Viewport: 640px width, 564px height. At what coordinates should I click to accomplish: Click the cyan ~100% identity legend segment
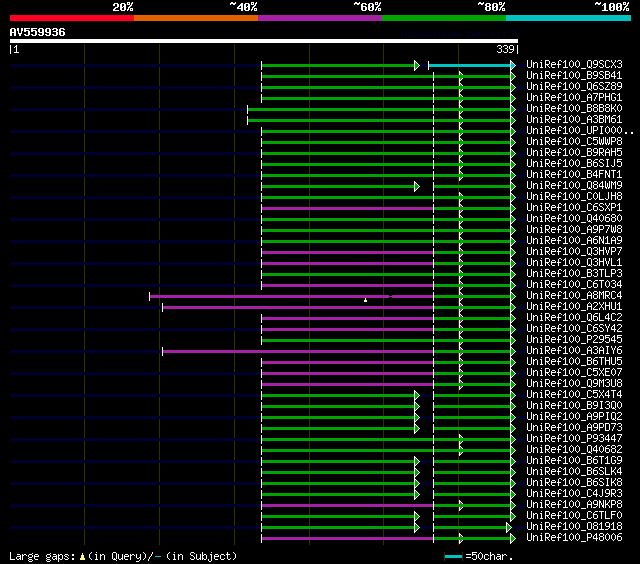(569, 18)
